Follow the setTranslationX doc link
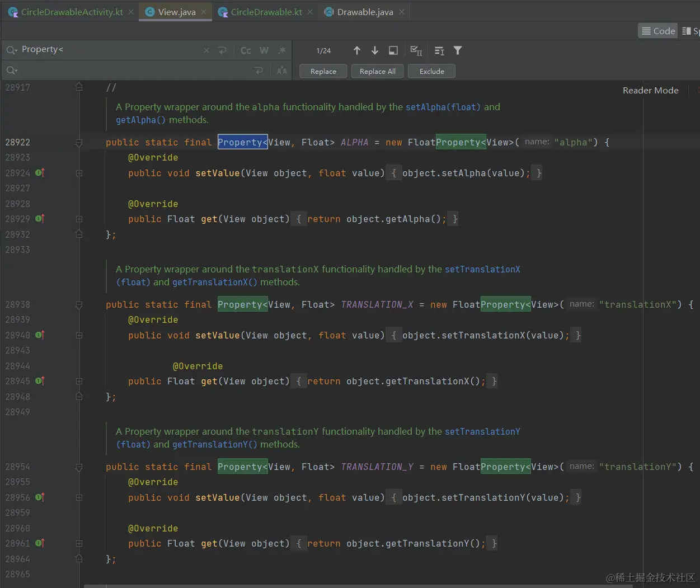Screen dimensions: 700x588 point(482,269)
